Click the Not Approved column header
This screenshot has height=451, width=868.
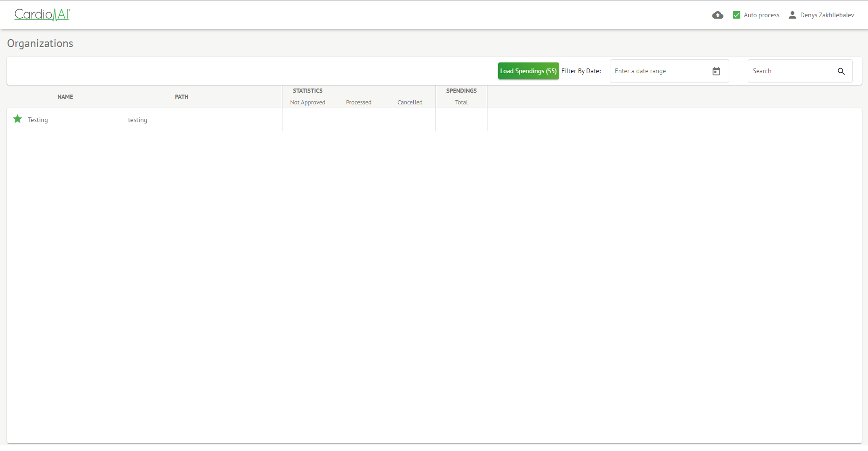point(308,102)
